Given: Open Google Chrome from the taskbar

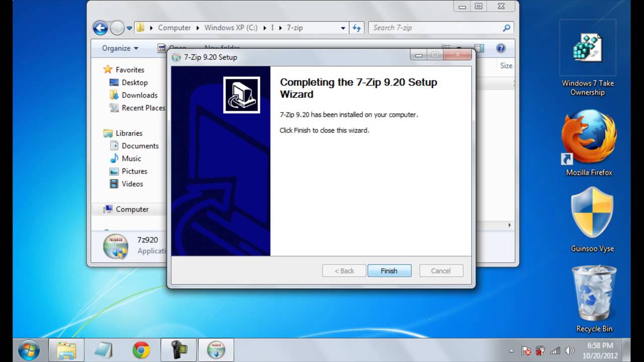Looking at the screenshot, I should click(x=141, y=350).
